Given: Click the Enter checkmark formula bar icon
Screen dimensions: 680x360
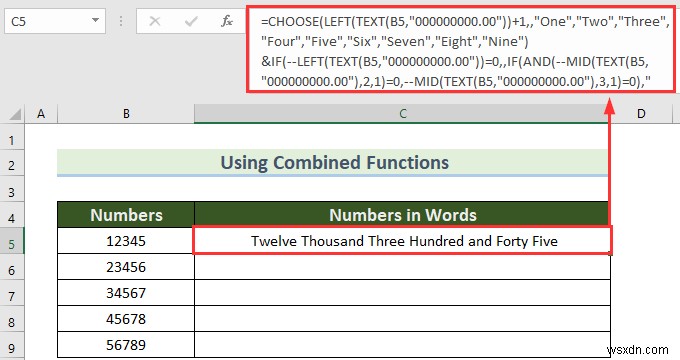Looking at the screenshot, I should [191, 21].
